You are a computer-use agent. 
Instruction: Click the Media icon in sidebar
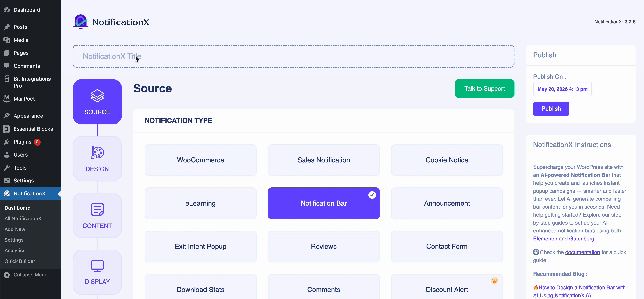pos(7,40)
